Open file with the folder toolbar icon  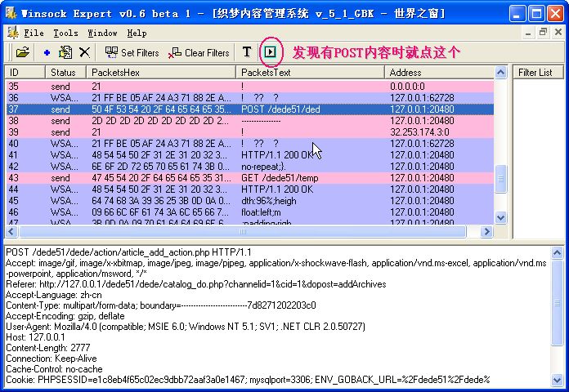coord(23,52)
